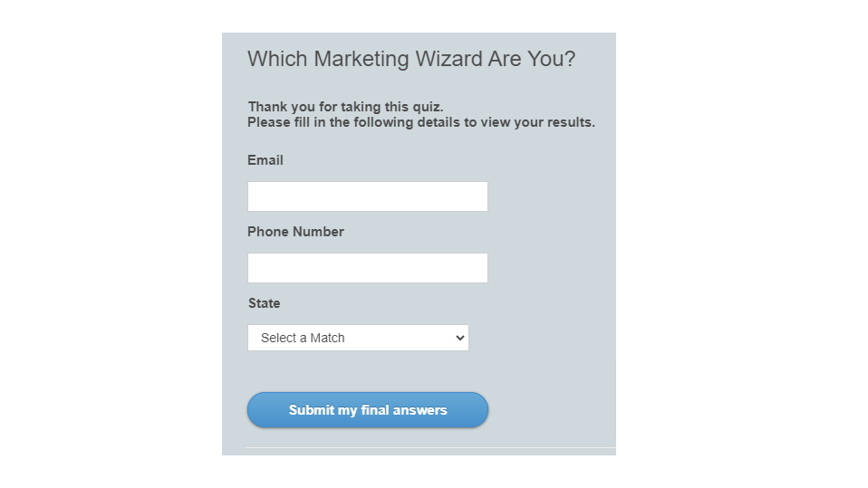868x488 pixels.
Task: Click the word 'results' in the instructions
Action: click(567, 122)
